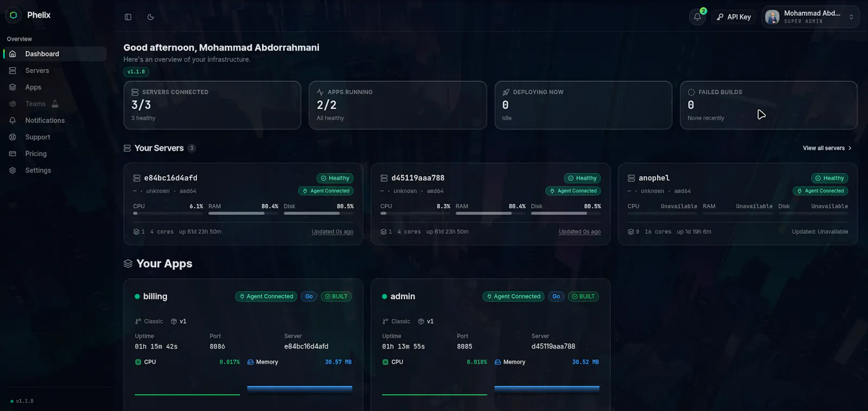Viewport: 868px width, 411px height.
Task: Click the user avatar picture
Action: (x=772, y=17)
